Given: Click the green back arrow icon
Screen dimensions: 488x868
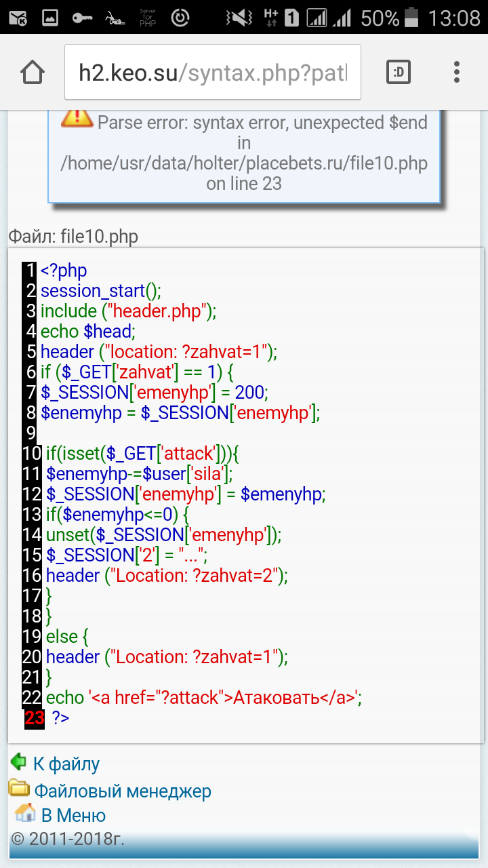Looking at the screenshot, I should pos(18,762).
